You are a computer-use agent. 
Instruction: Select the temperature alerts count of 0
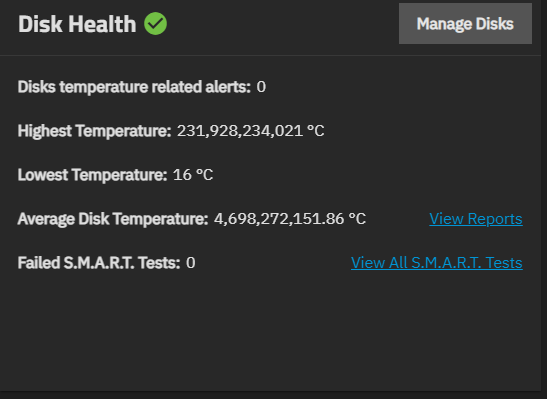[261, 87]
